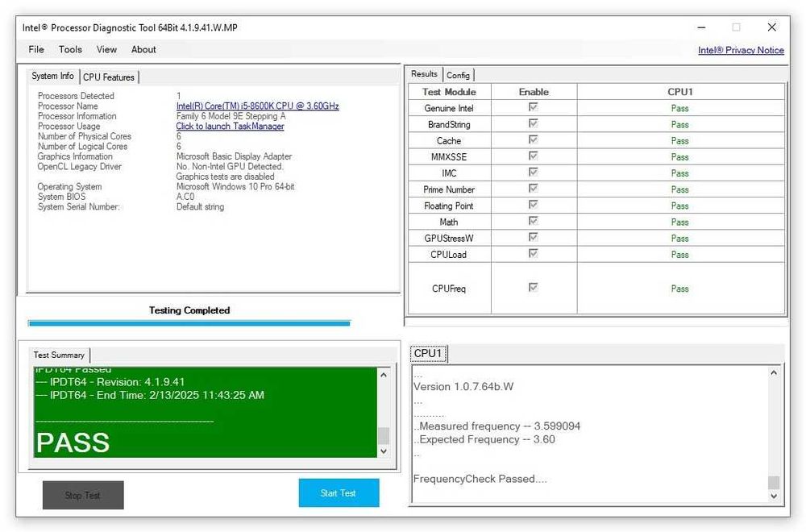Open the Tools menu

pos(70,49)
